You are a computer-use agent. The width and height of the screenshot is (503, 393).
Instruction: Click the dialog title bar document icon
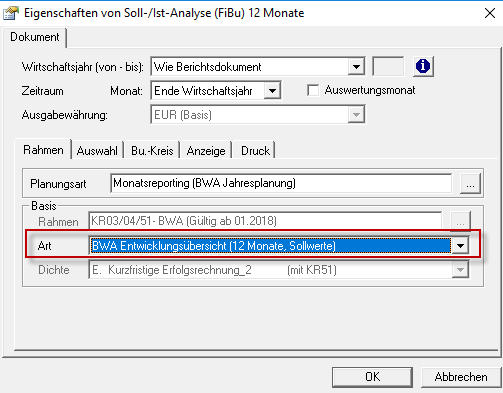(x=11, y=13)
